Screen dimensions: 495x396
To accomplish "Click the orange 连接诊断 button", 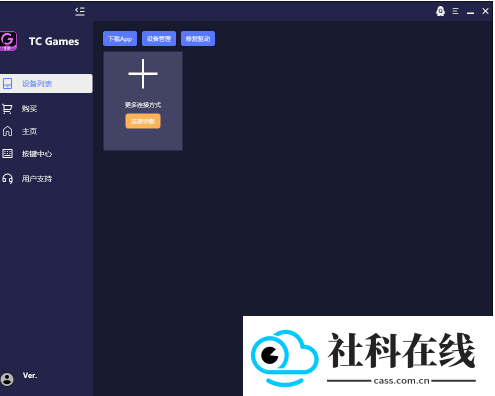I will (143, 121).
